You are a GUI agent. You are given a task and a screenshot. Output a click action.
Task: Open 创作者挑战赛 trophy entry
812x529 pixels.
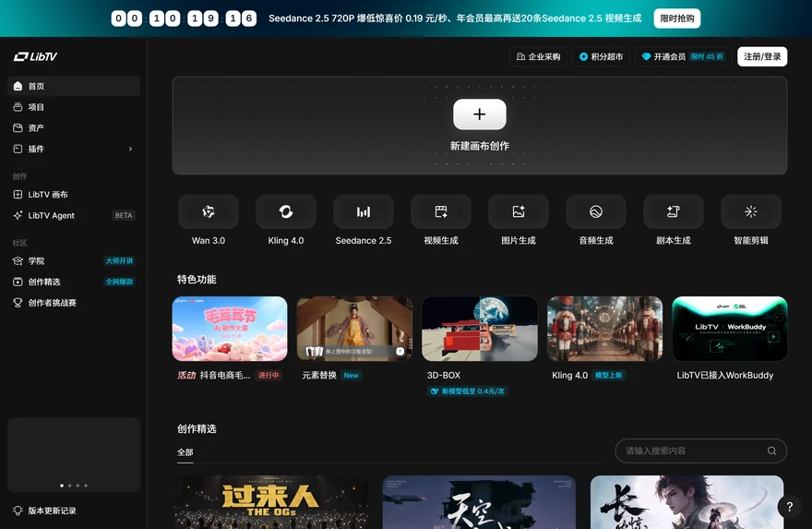coord(74,303)
